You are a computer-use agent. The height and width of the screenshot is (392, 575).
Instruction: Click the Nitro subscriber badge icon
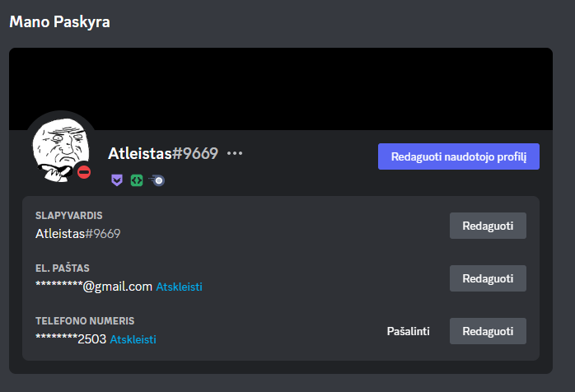point(157,180)
